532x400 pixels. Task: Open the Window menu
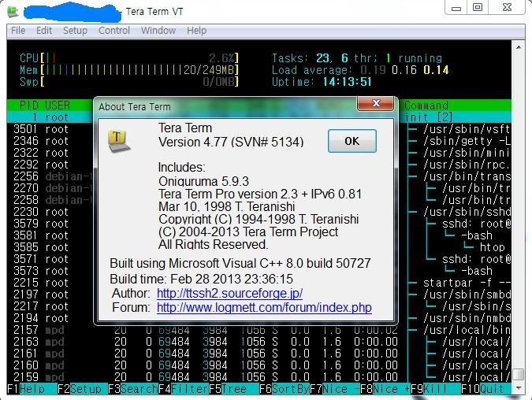158,31
